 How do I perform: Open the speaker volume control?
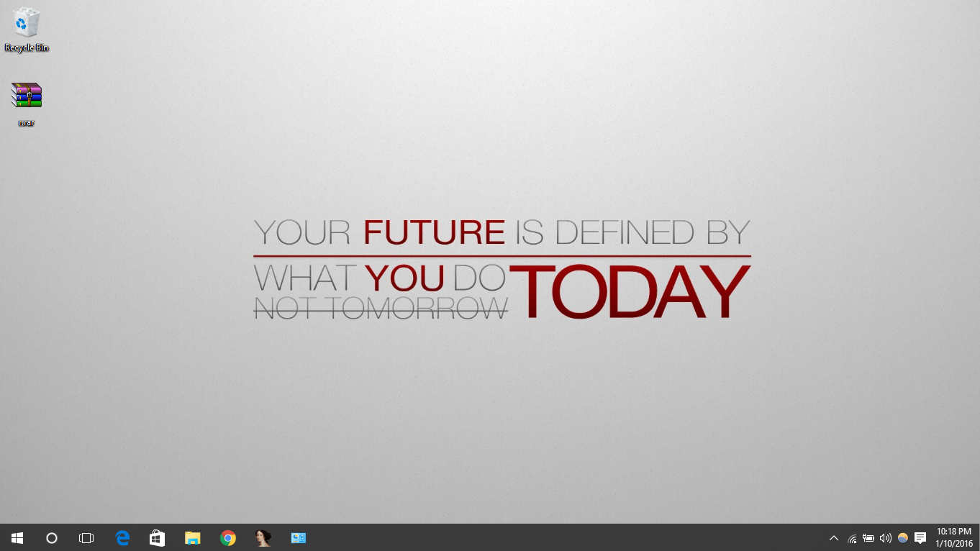click(x=886, y=537)
